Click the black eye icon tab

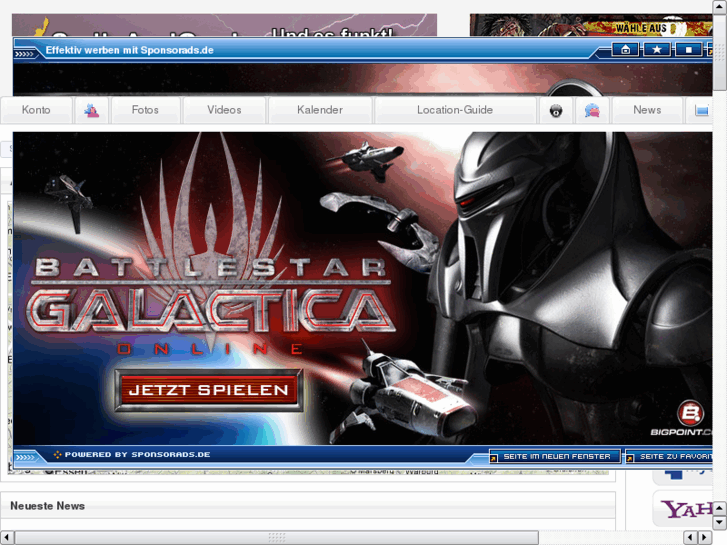tap(556, 111)
